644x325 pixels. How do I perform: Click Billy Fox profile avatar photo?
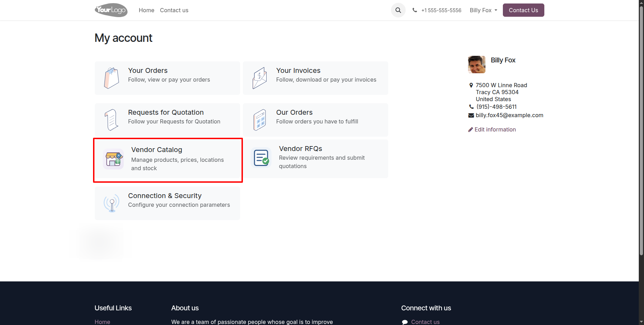click(x=477, y=65)
